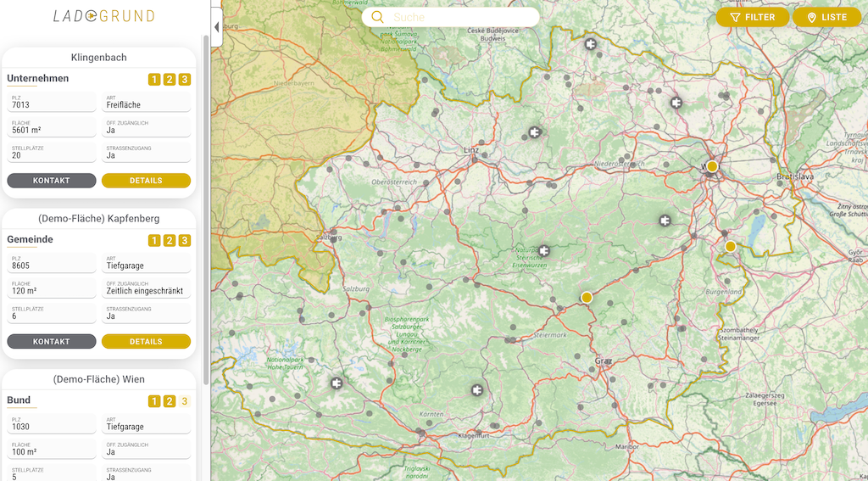Click badge 3 on Kapfenberg card
The image size is (868, 481).
click(185, 241)
